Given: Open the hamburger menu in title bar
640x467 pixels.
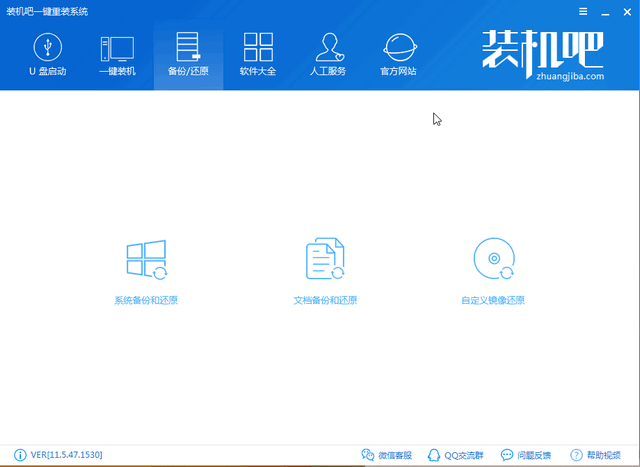Looking at the screenshot, I should [x=583, y=11].
